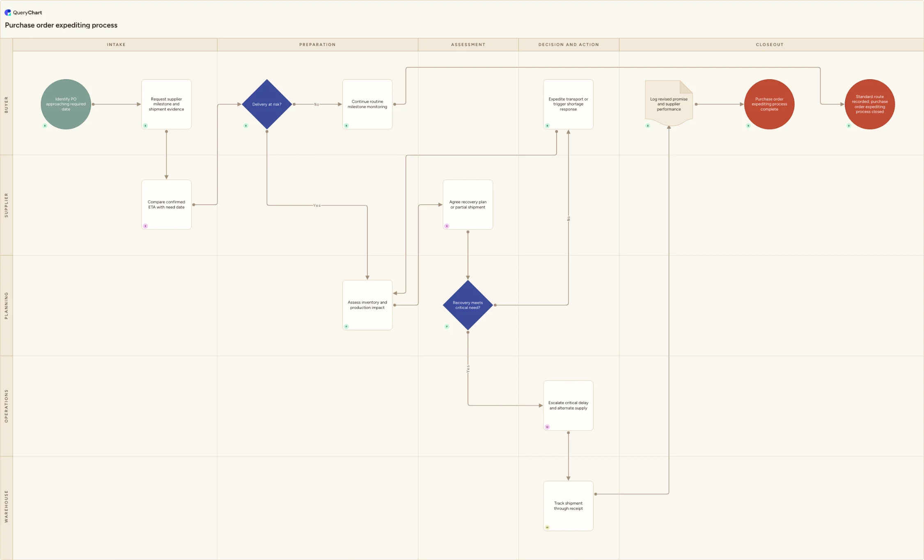The width and height of the screenshot is (924, 560).
Task: Click role badge beside 'Delivery at risk?' diamond
Action: click(x=246, y=126)
